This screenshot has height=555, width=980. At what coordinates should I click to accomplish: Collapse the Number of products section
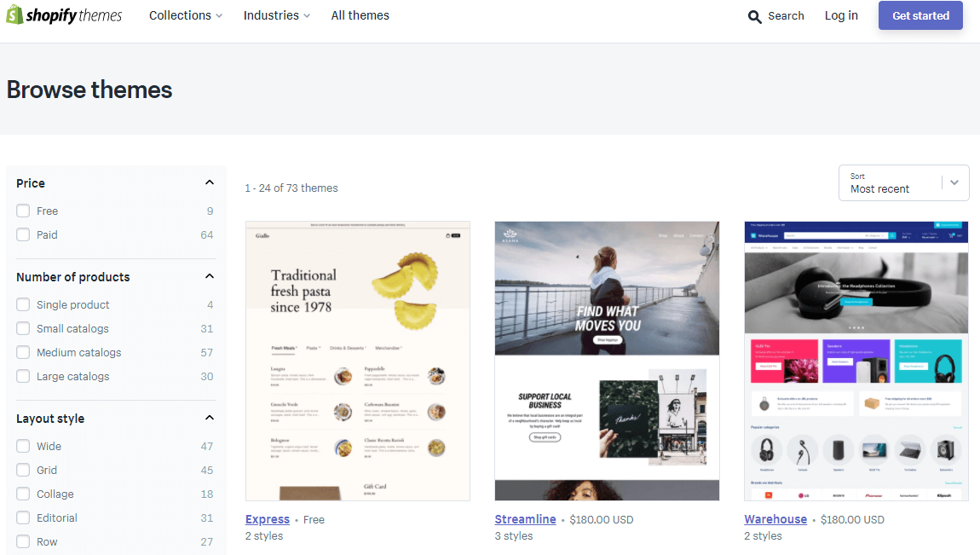[x=210, y=276]
